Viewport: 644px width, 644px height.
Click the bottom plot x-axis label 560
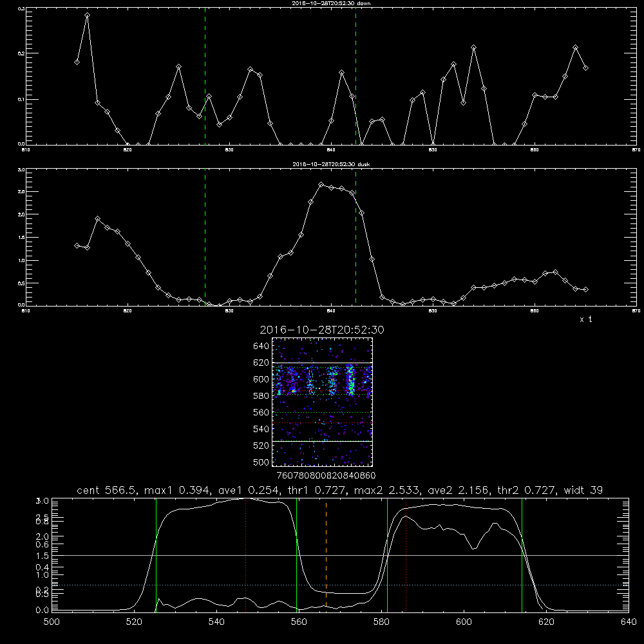(x=299, y=622)
